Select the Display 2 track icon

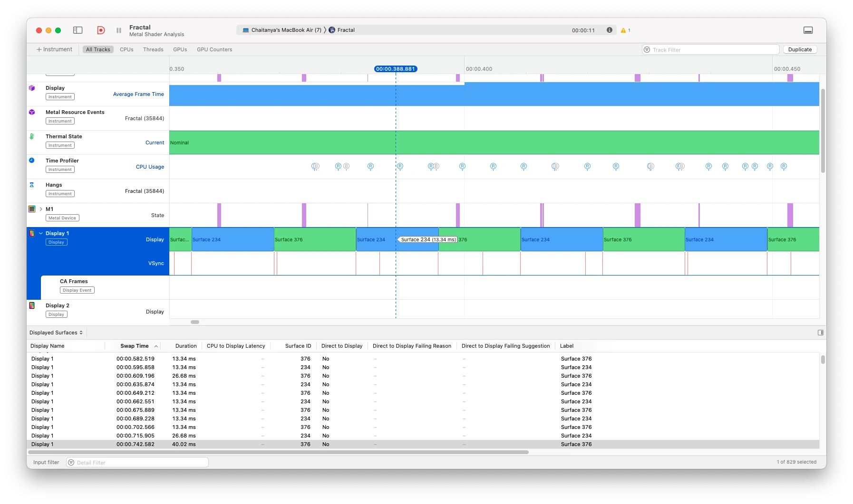(32, 305)
